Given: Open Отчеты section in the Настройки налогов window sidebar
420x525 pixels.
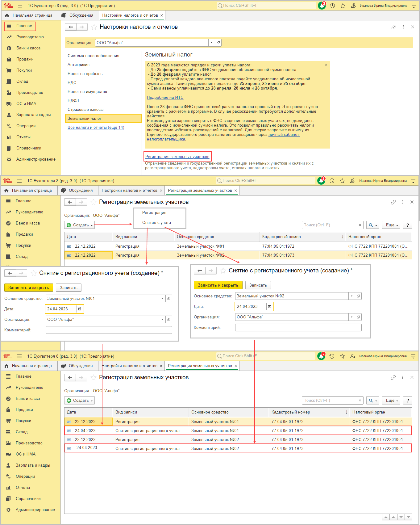Looking at the screenshot, I should click(x=23, y=137).
